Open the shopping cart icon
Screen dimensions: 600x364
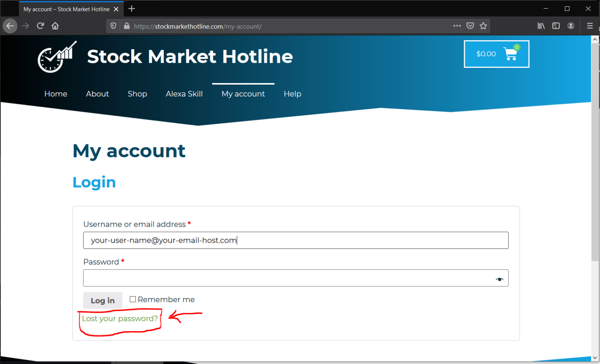[510, 54]
